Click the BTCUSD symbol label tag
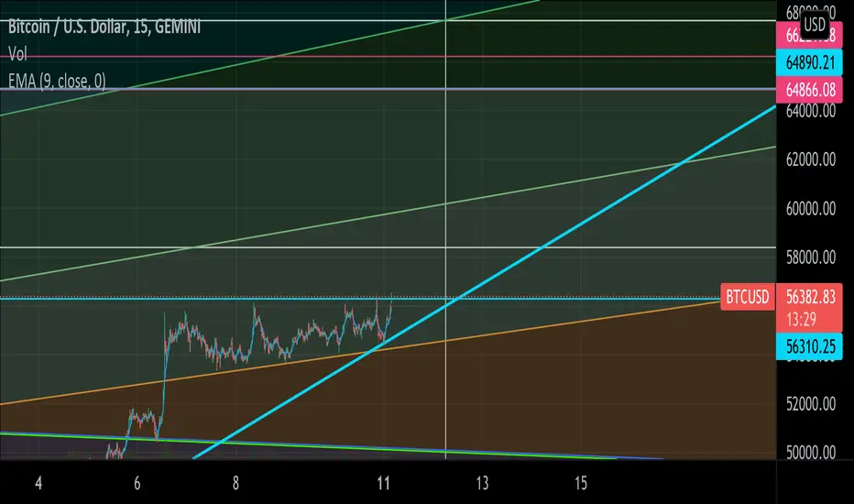Screen dimensions: 854x504 point(748,297)
